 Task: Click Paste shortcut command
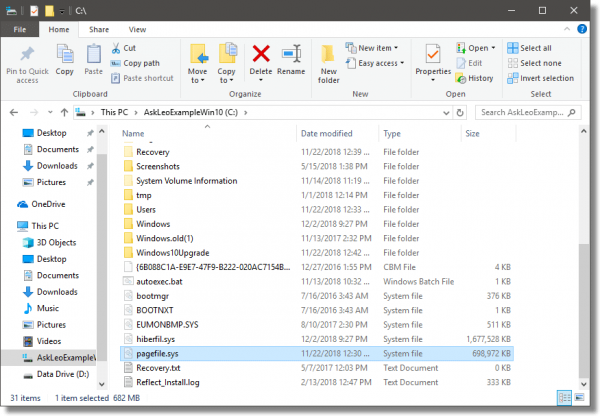click(142, 78)
